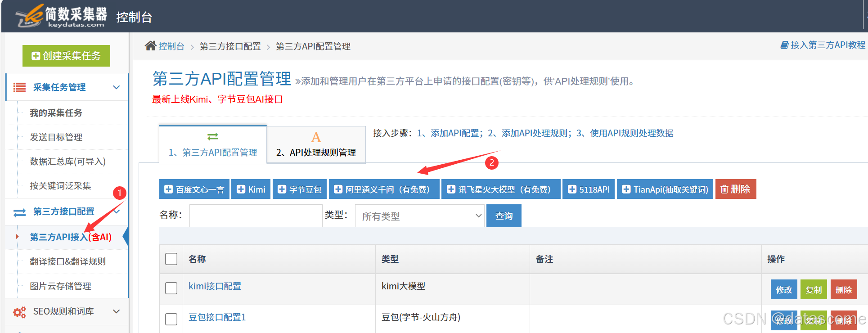This screenshot has height=333, width=868.
Task: Click the trash icon on red 删除 button
Action: [x=724, y=189]
